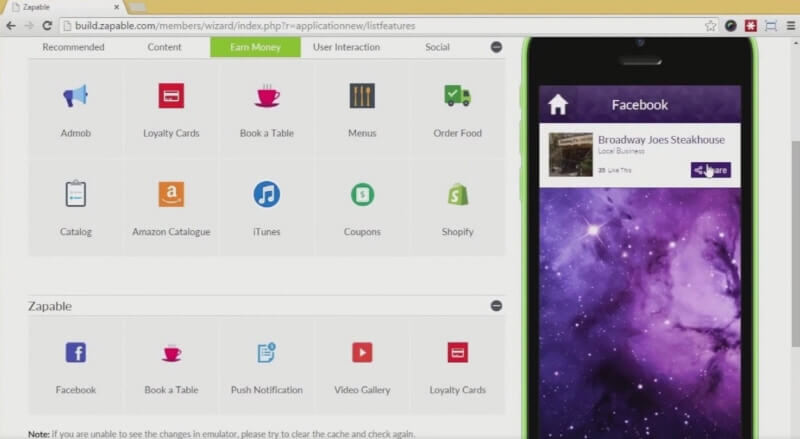800x439 pixels.
Task: Open the Menus fork-and-knife feature
Action: [362, 96]
